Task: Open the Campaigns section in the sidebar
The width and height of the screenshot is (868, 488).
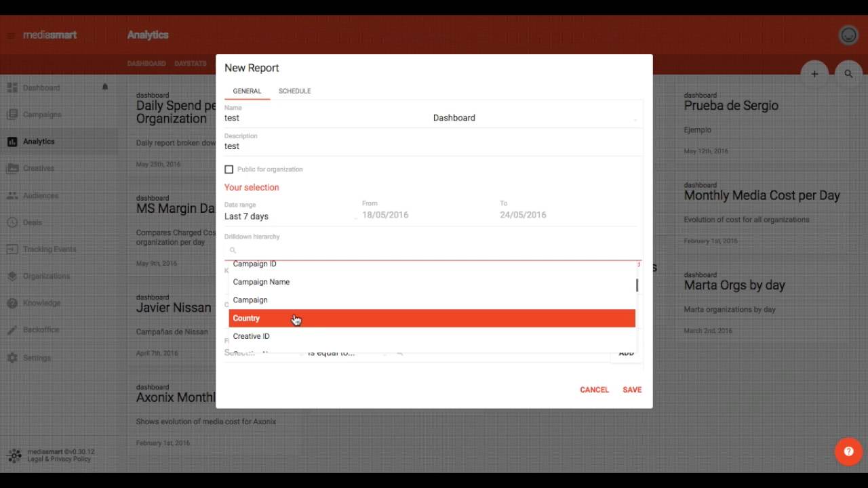Action: coord(41,114)
